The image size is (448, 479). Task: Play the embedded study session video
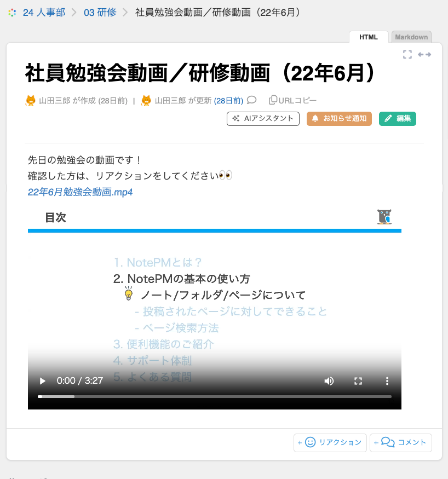(43, 381)
